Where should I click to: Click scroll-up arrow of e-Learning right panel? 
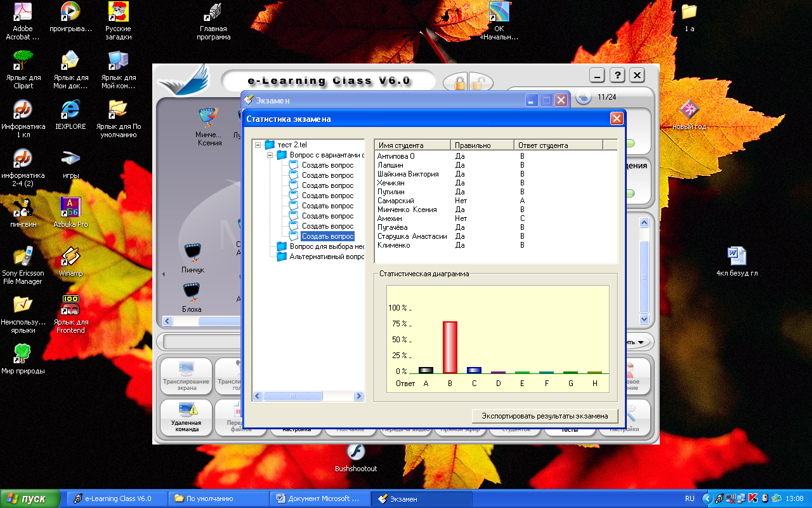point(644,223)
